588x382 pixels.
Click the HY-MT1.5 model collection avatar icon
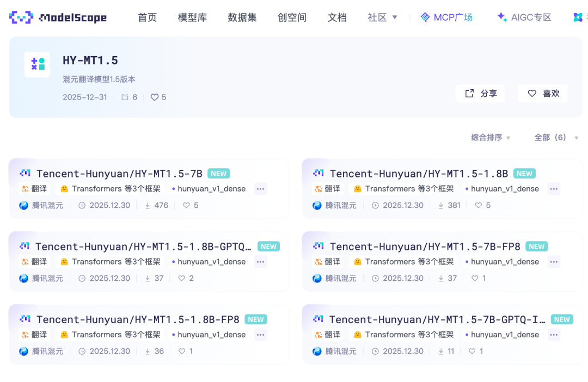click(37, 64)
